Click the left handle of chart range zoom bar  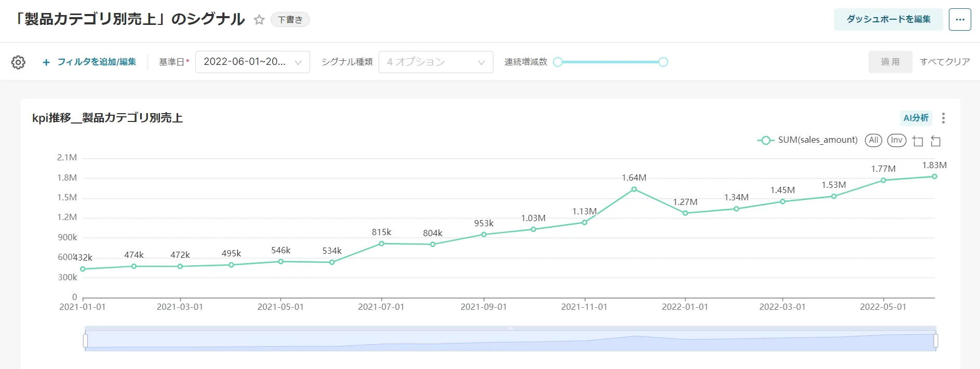[85, 340]
